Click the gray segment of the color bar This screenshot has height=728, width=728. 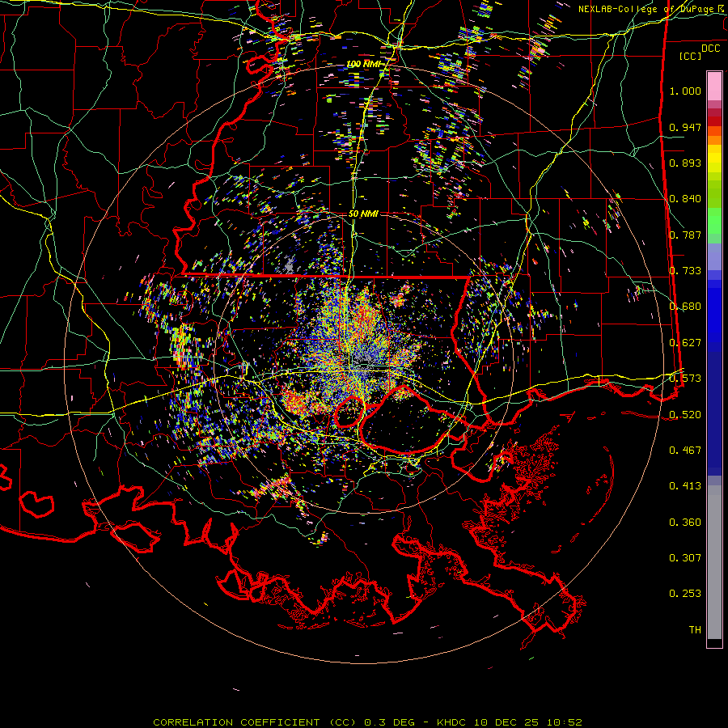714,562
